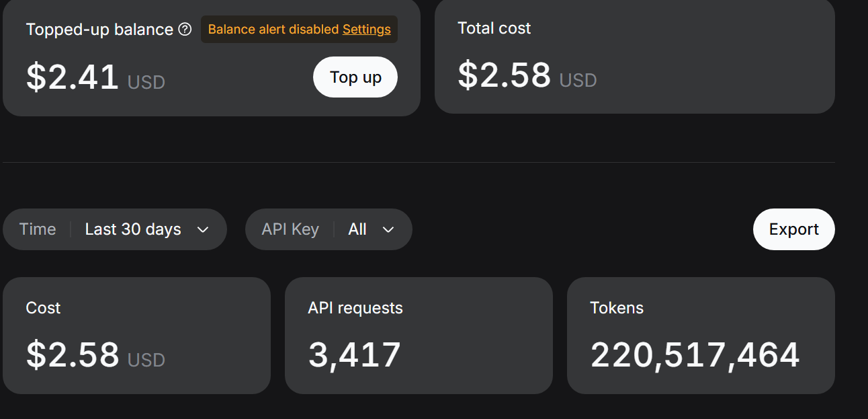Screen dimensions: 868x419
Task: Click the 220,517,464 tokens figure
Action: coord(695,355)
